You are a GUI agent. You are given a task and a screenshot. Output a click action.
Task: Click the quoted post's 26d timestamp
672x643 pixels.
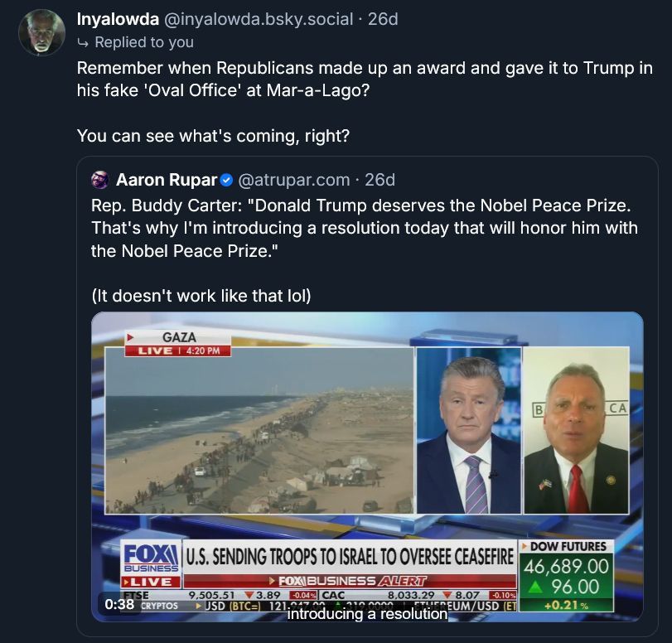point(380,180)
